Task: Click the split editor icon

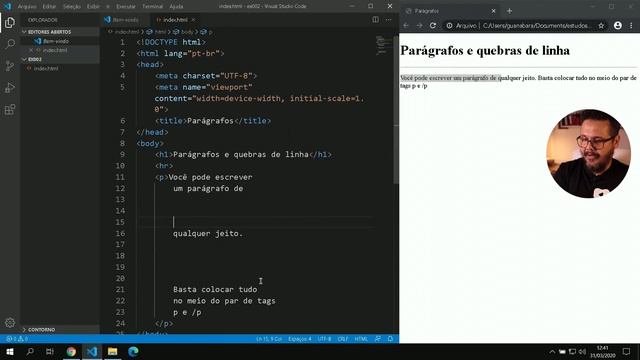Action: point(375,20)
